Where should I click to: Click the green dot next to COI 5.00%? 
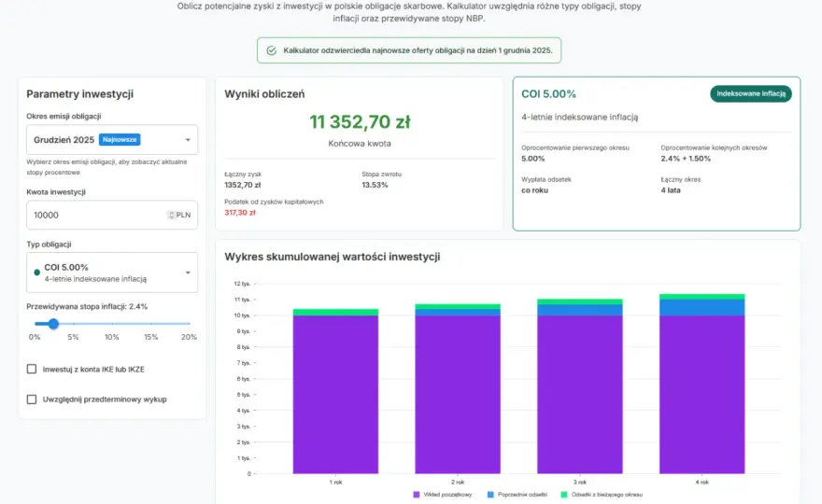click(36, 273)
